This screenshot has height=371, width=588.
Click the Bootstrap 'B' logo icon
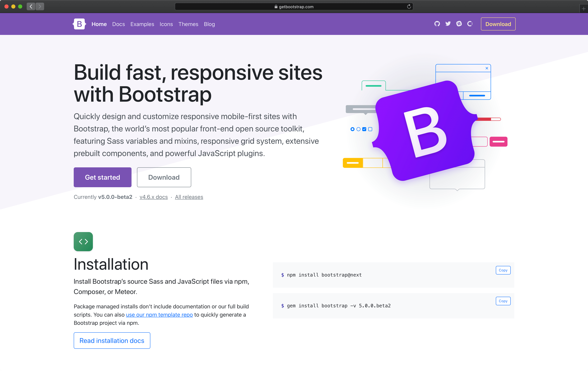[79, 24]
